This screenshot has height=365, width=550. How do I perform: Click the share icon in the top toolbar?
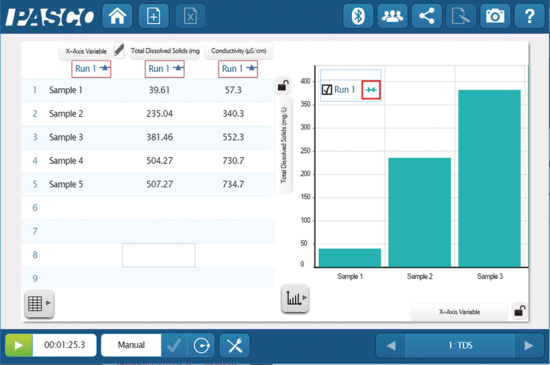tap(427, 16)
